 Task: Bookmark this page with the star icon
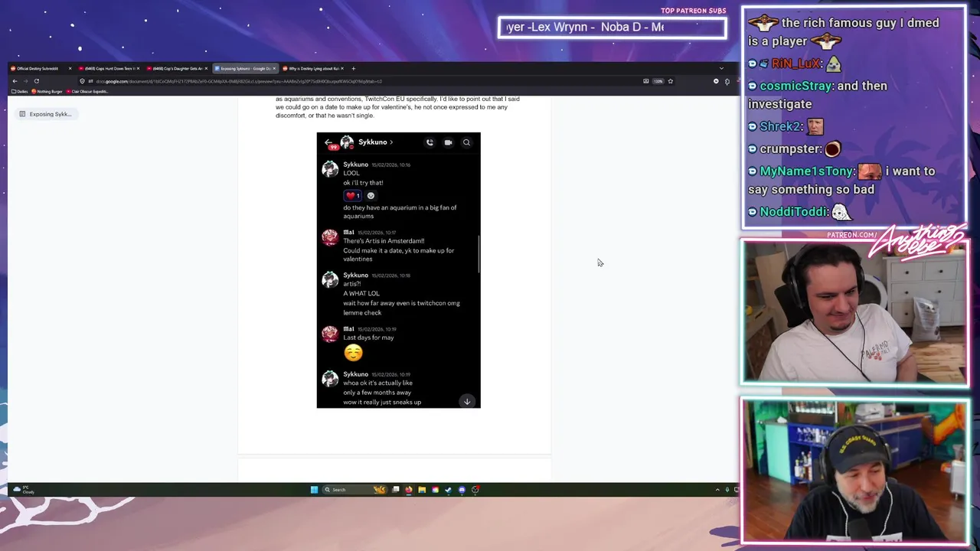[x=670, y=81]
